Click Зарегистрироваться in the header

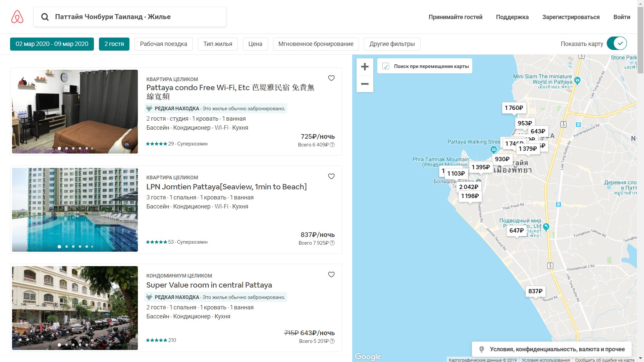point(571,17)
